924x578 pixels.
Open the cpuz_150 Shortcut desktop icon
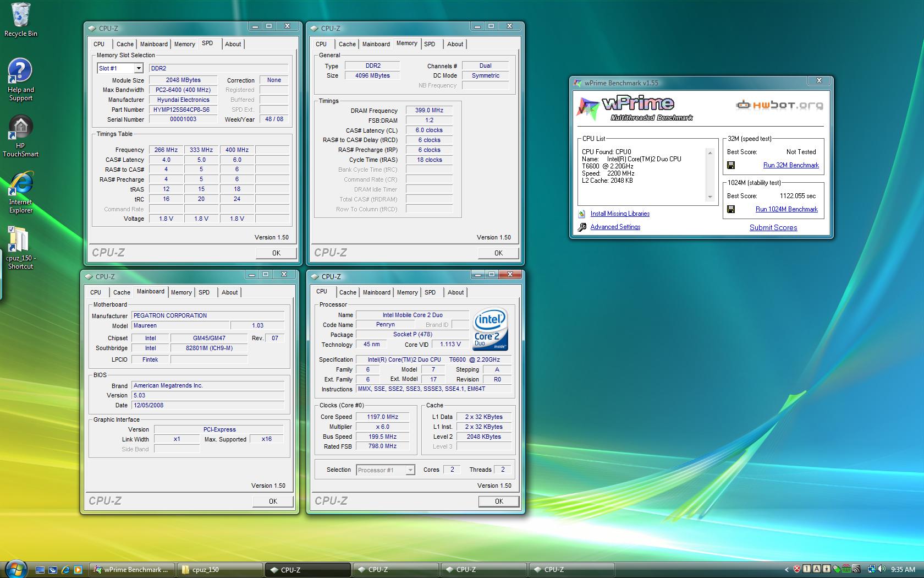pyautogui.click(x=20, y=248)
